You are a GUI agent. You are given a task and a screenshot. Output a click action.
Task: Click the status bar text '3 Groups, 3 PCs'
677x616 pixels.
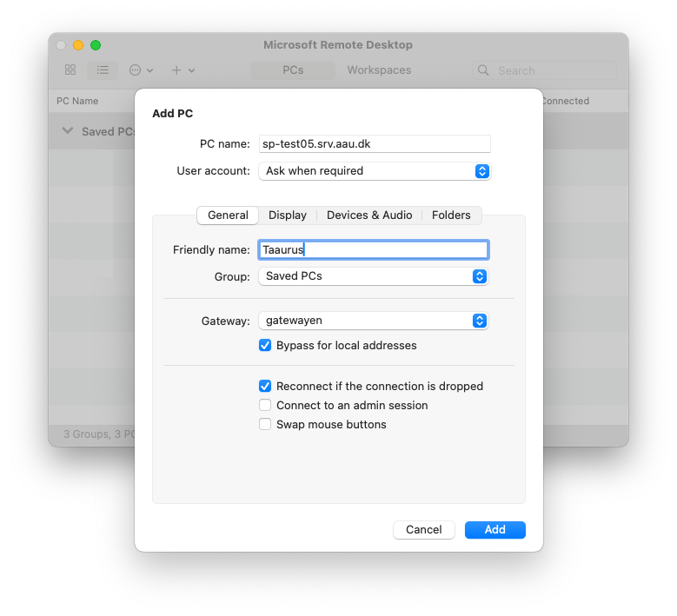(x=99, y=434)
